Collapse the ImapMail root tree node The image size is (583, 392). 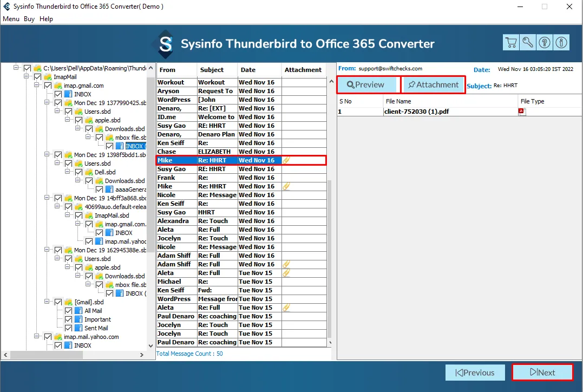pos(27,77)
